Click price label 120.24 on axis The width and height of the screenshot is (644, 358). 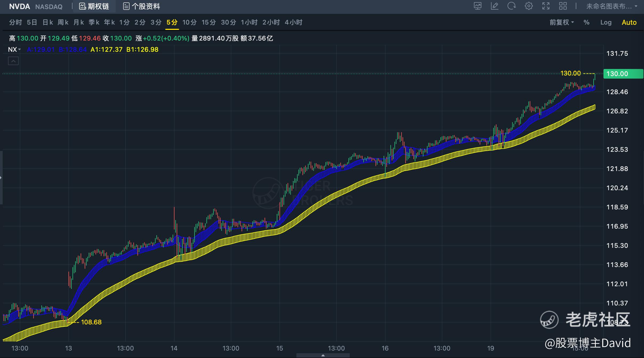pos(617,188)
